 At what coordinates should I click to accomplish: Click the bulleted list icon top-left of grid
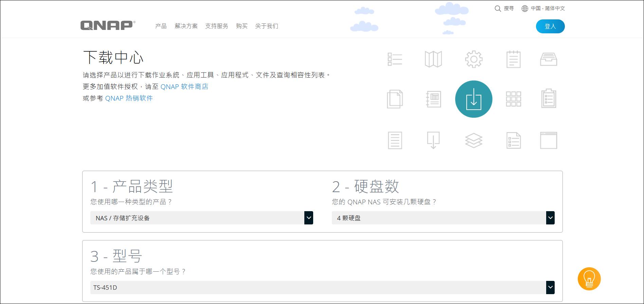click(395, 59)
